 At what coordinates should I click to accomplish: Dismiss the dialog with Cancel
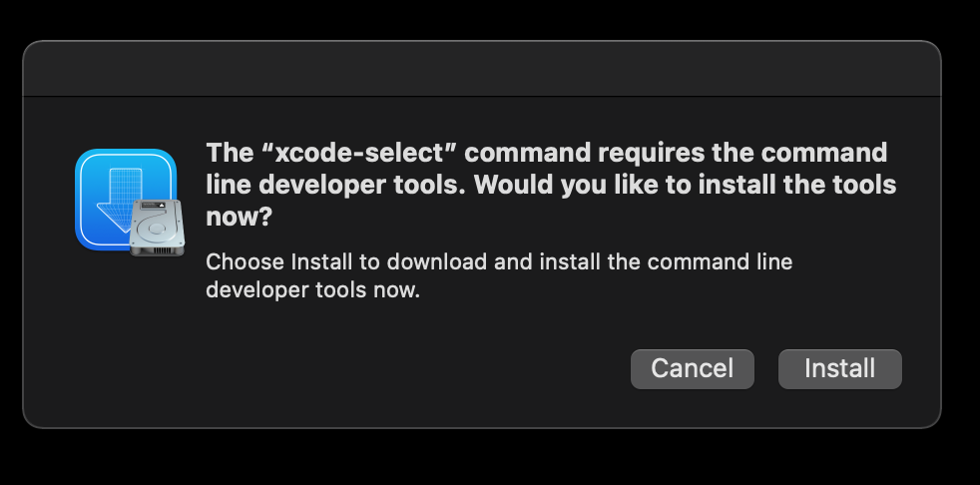pyautogui.click(x=692, y=369)
